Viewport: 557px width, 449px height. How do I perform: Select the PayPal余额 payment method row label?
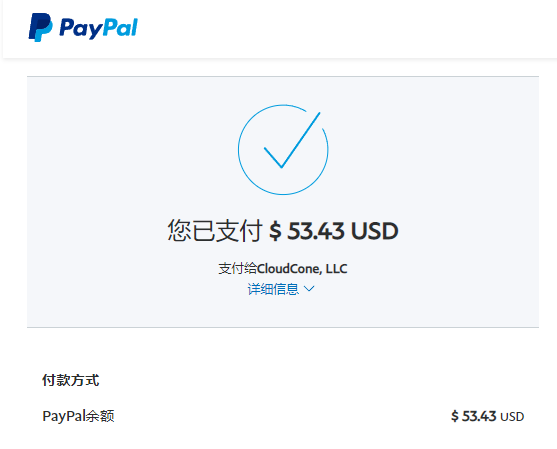point(78,416)
